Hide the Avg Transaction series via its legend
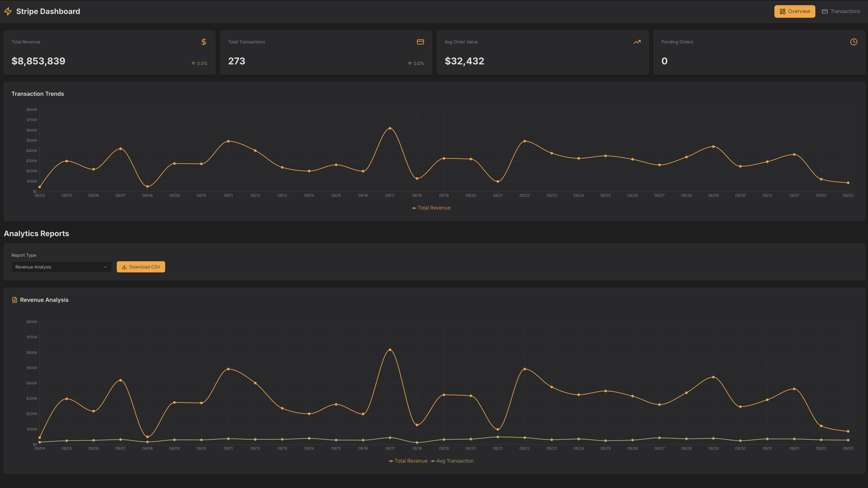 tap(452, 461)
